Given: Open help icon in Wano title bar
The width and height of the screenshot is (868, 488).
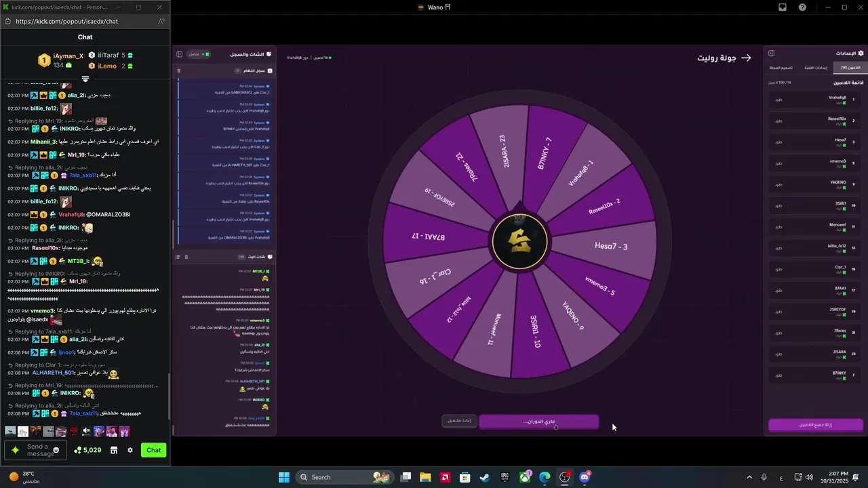Looking at the screenshot, I should (802, 7).
